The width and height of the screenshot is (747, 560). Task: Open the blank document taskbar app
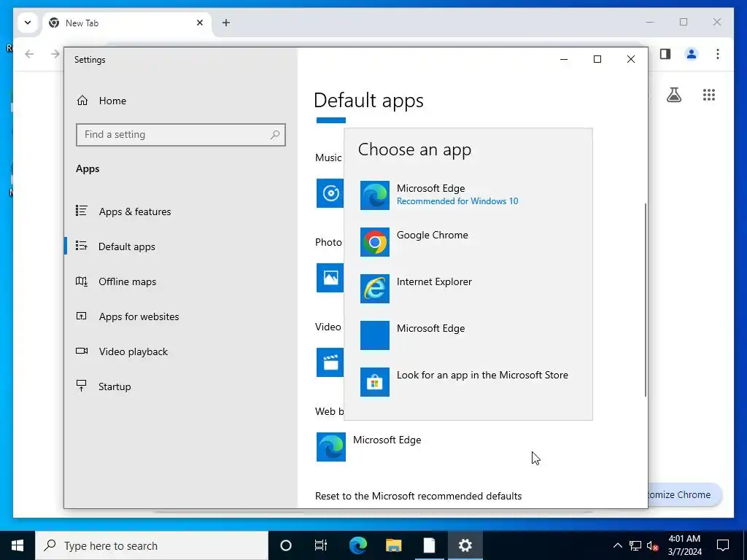(429, 545)
